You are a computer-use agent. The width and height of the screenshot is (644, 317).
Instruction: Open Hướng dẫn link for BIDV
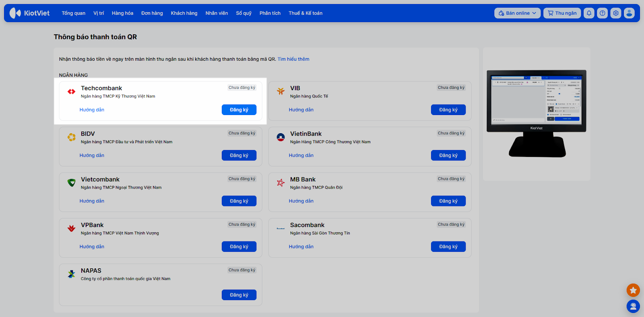tap(92, 156)
